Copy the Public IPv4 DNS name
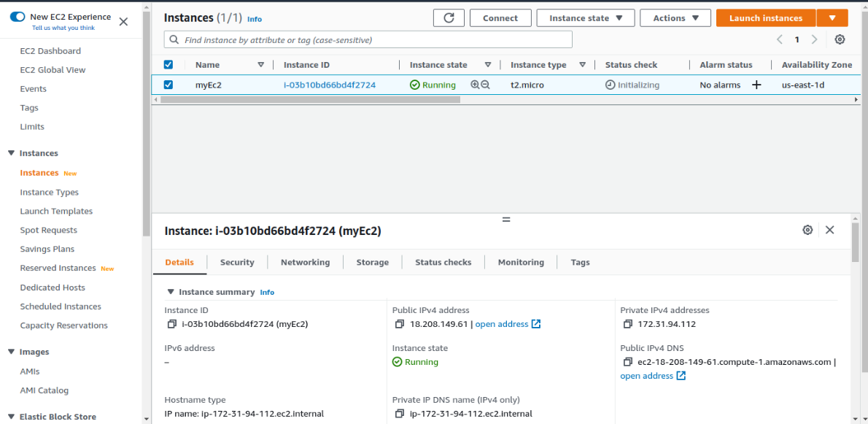 point(627,361)
